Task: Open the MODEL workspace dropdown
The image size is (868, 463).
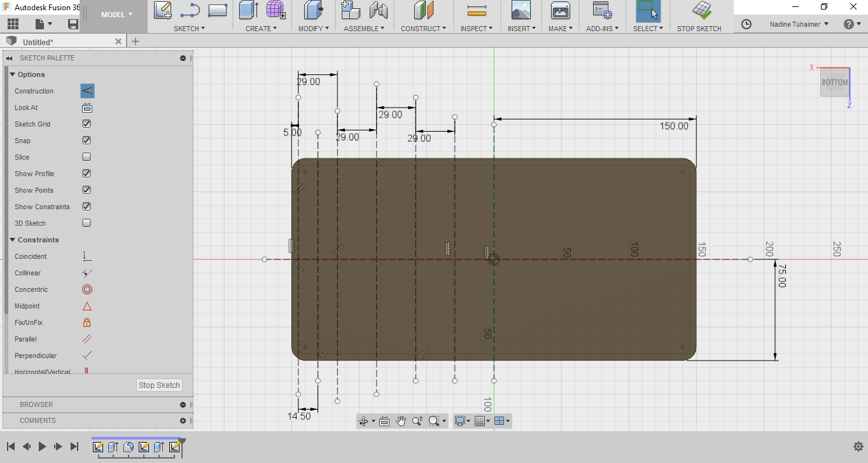Action: (117, 15)
